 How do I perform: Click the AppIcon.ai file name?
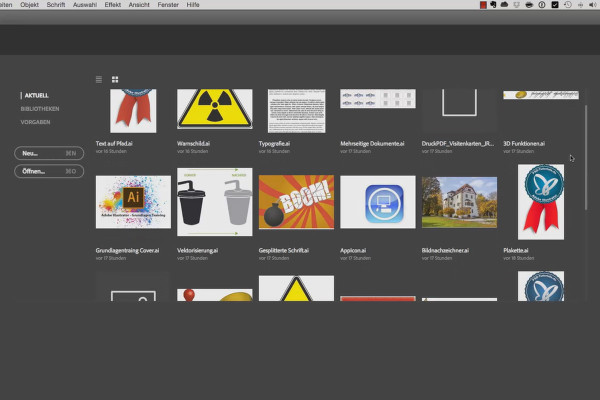tap(353, 250)
